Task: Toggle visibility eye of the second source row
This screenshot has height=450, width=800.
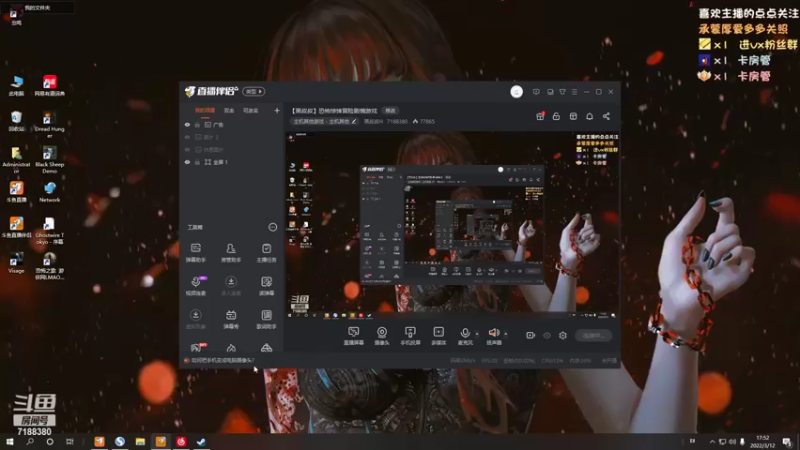Action: point(187,137)
